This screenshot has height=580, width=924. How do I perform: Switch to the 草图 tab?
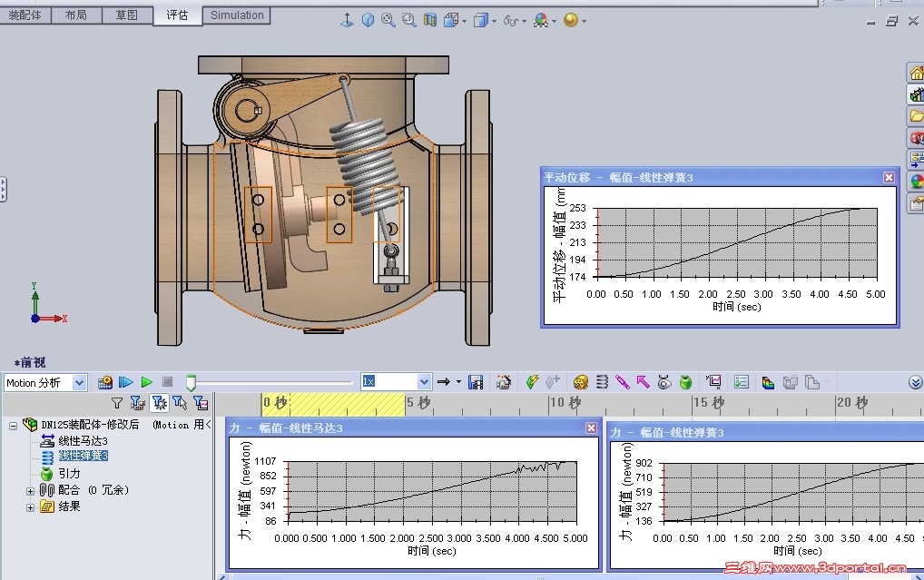pyautogui.click(x=127, y=15)
